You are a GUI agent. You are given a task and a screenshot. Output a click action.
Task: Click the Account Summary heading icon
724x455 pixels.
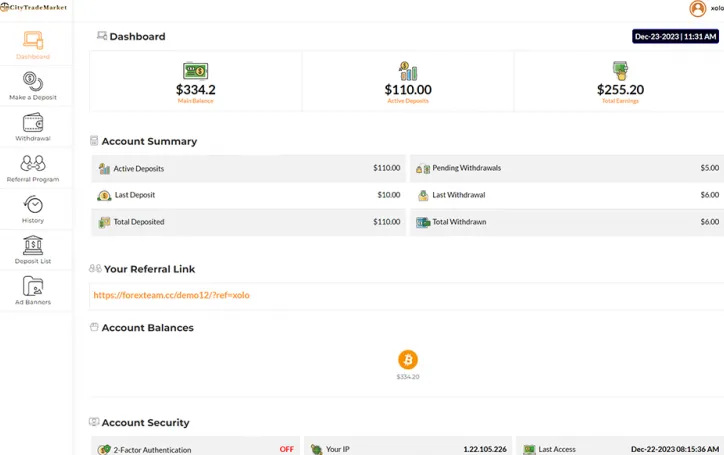[94, 140]
